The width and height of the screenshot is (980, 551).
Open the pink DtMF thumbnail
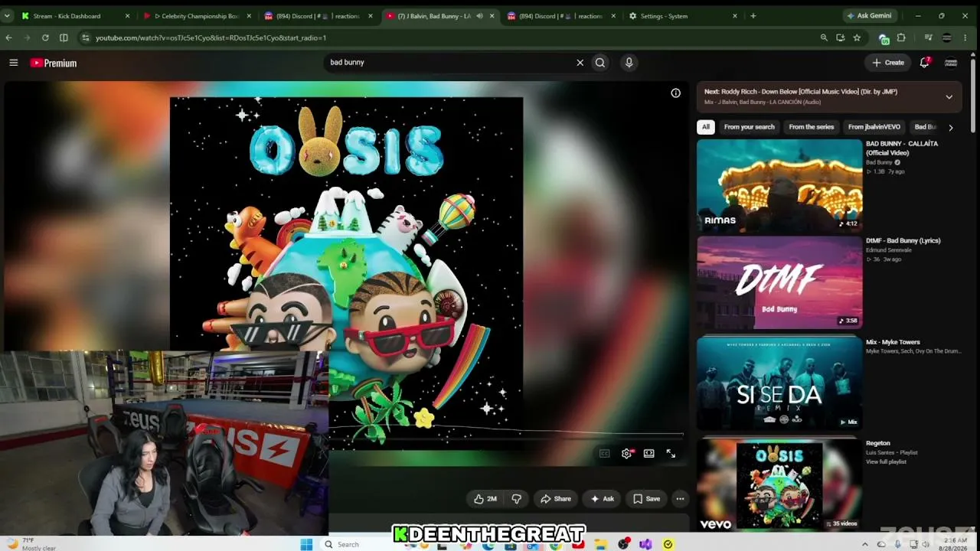[x=779, y=282]
